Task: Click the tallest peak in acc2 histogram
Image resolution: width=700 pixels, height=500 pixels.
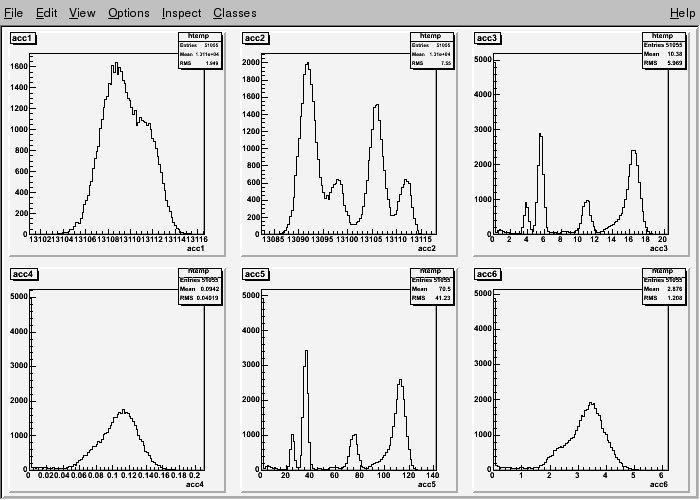Action: coord(308,63)
